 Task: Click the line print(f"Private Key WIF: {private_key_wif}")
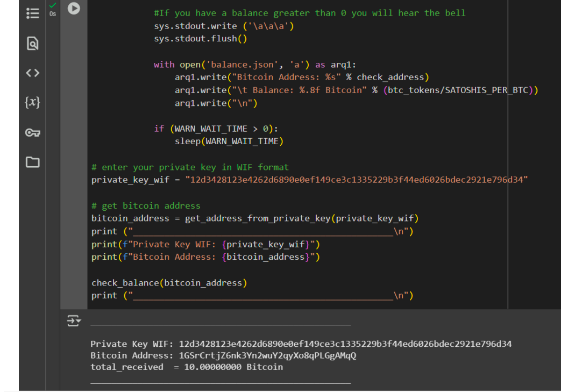coord(205,244)
